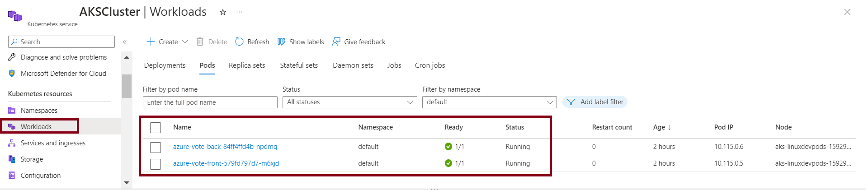868x190 pixels.
Task: Click the Give feedback text button
Action: tap(365, 42)
